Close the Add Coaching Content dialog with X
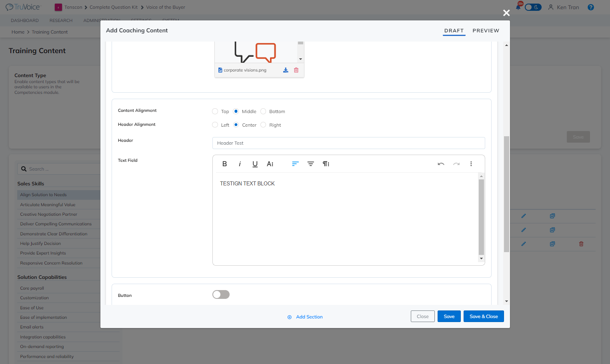 (x=506, y=13)
